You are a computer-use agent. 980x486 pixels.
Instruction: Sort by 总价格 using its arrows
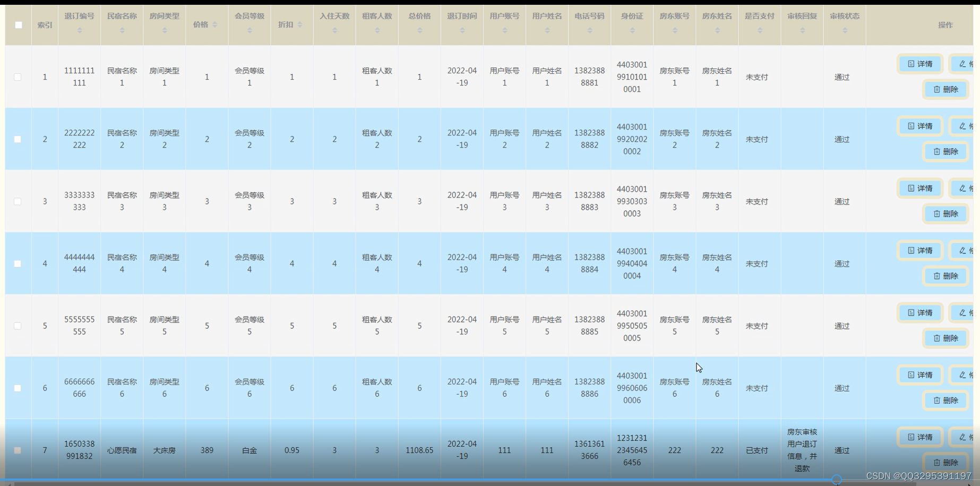coord(419,31)
